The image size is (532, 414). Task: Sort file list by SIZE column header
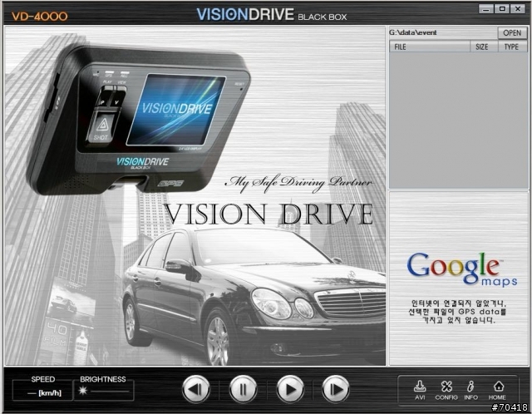pos(484,47)
